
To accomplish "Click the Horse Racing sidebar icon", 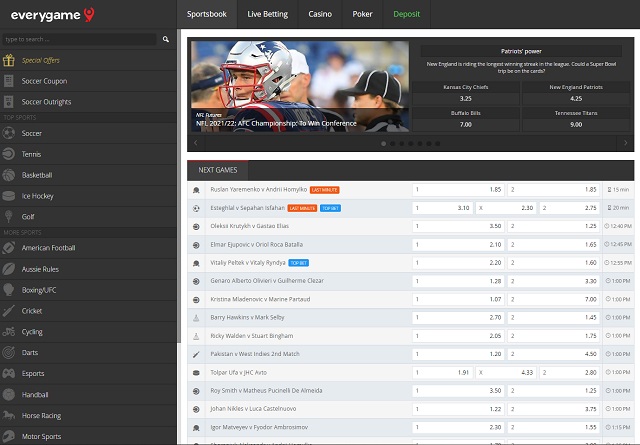I will [9, 415].
